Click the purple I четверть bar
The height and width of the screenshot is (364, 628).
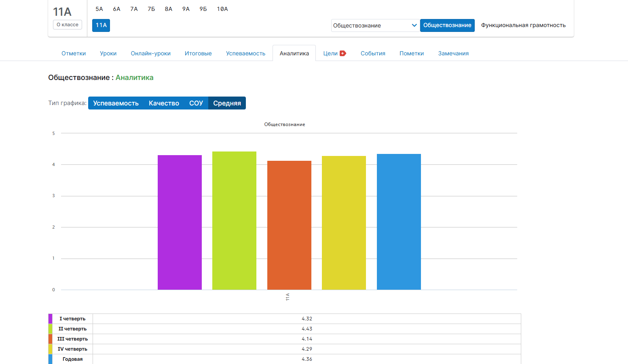tap(180, 222)
